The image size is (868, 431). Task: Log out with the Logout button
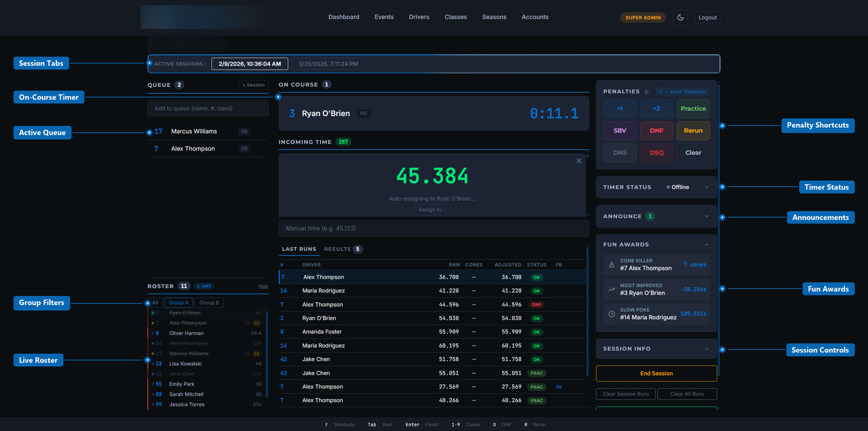coord(707,17)
